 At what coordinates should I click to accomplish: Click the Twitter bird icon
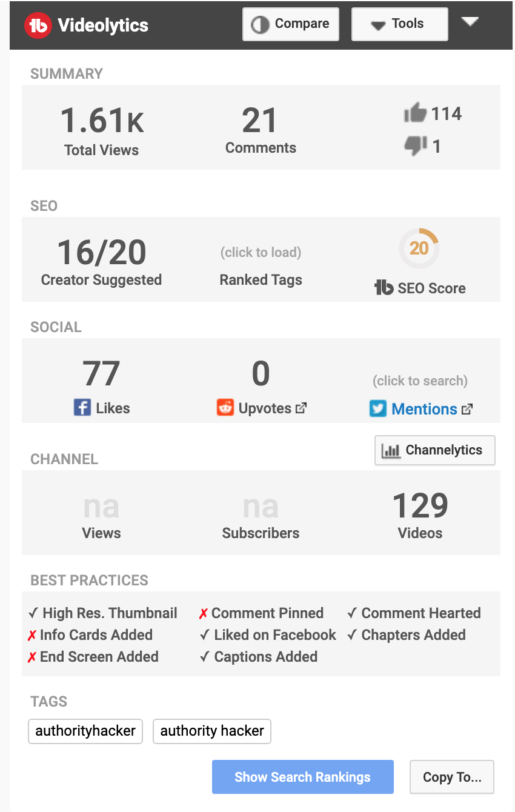coord(377,409)
